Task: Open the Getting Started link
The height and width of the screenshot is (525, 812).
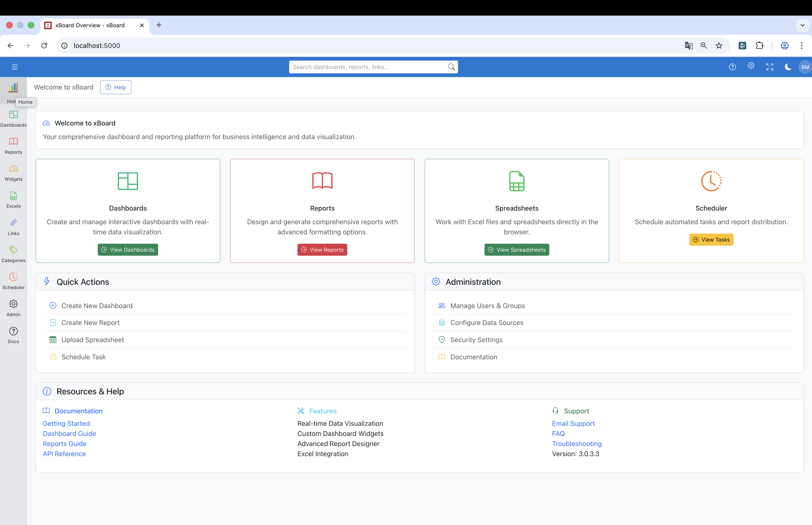Action: [66, 423]
